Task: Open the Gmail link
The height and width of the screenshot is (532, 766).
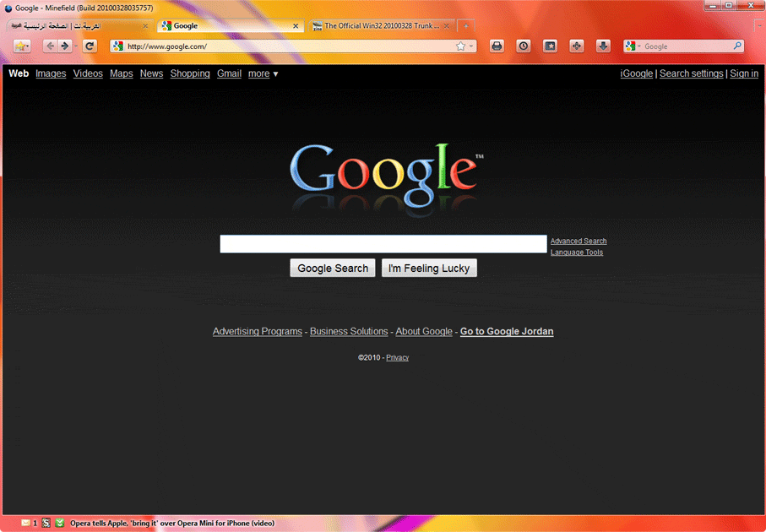Action: pyautogui.click(x=229, y=73)
